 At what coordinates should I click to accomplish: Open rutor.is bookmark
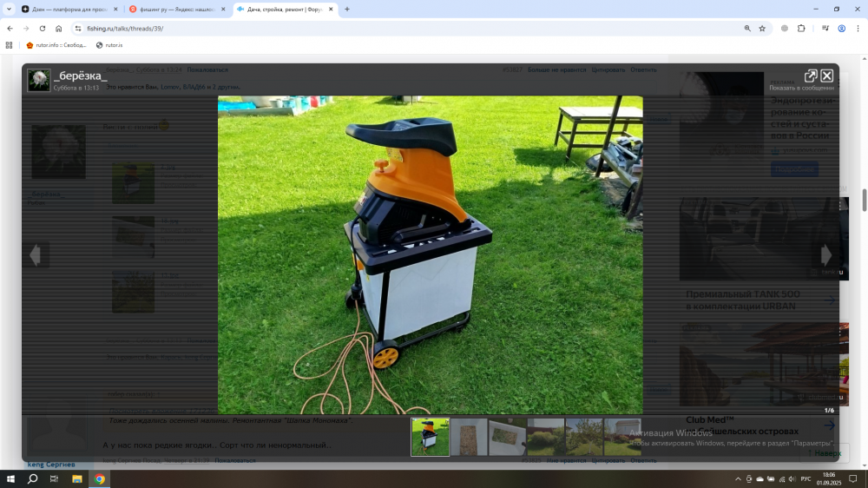click(x=109, y=45)
